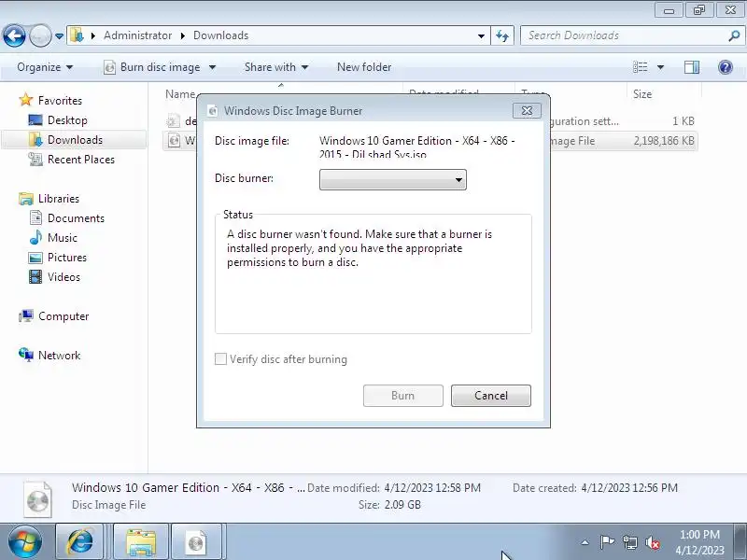Change view using the view icon
Image resolution: width=747 pixels, height=560 pixels.
click(x=640, y=67)
